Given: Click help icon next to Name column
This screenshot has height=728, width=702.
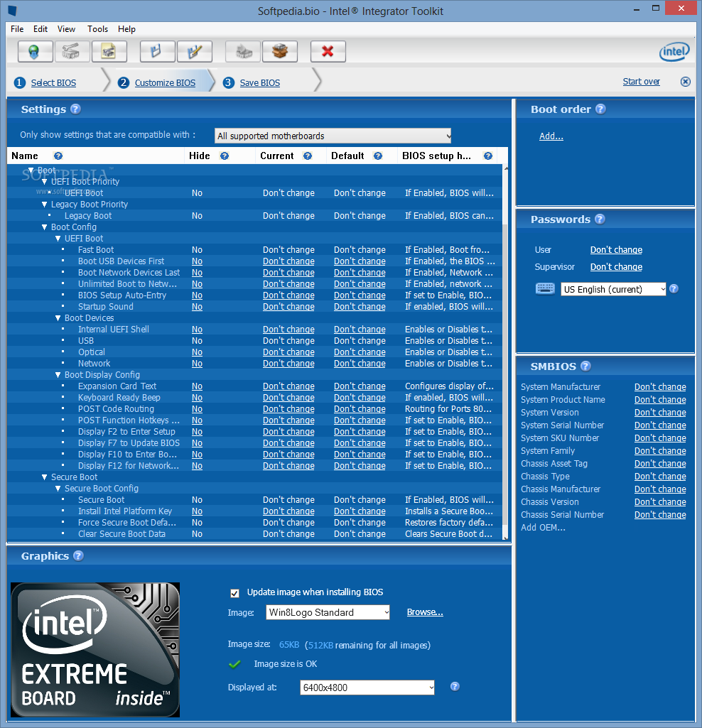Looking at the screenshot, I should [x=58, y=156].
